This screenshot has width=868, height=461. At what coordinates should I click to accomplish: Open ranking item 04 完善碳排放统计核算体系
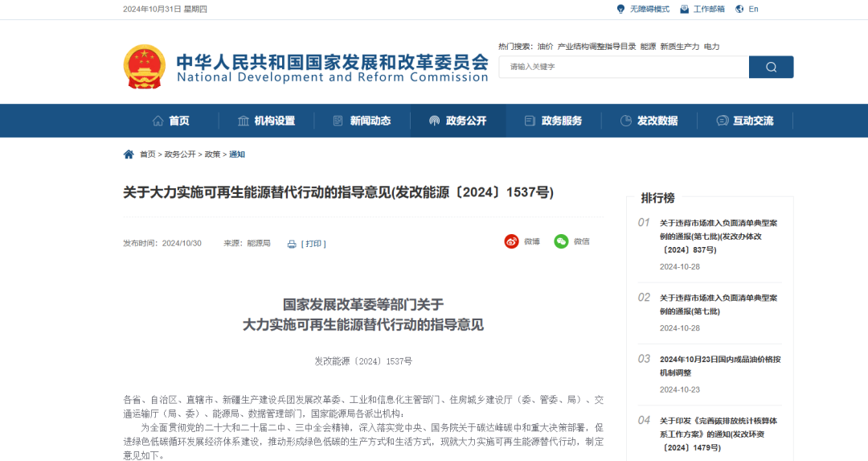pyautogui.click(x=719, y=434)
